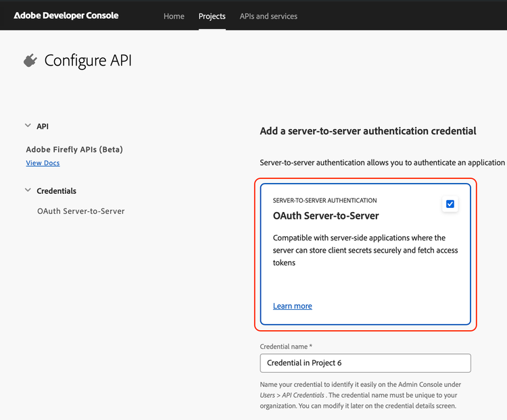507x420 pixels.
Task: Select OAuth Server-to-Server in sidebar
Action: pyautogui.click(x=81, y=211)
